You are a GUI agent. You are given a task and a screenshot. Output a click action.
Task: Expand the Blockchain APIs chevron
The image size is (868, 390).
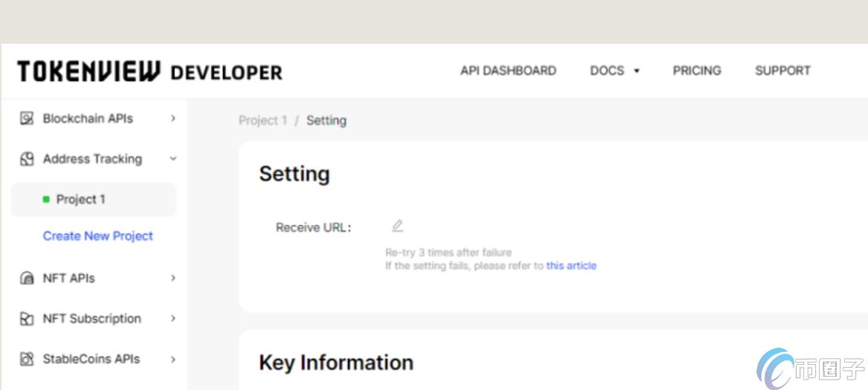[173, 118]
